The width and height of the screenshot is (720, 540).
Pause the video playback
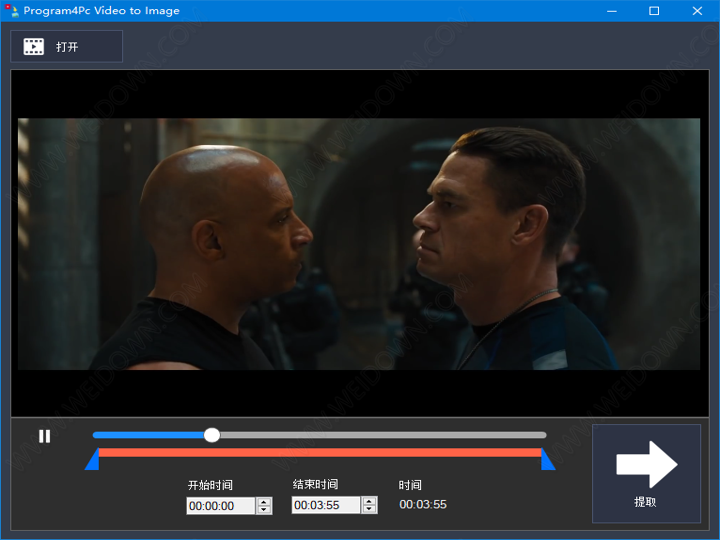tap(45, 436)
